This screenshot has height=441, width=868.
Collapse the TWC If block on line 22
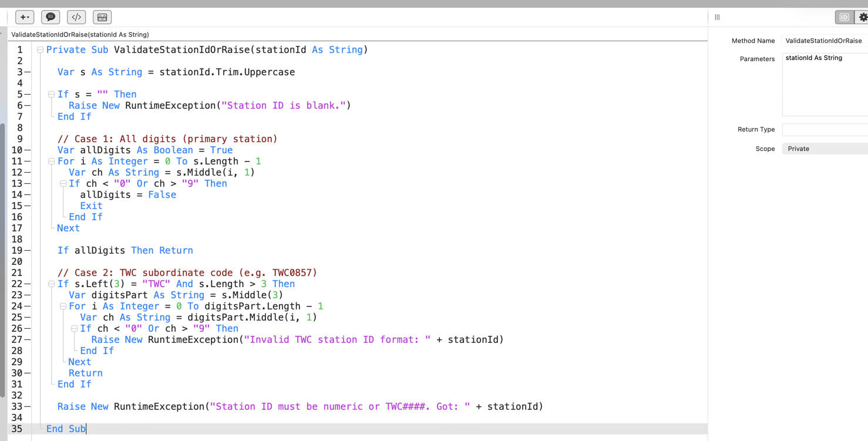[51, 284]
